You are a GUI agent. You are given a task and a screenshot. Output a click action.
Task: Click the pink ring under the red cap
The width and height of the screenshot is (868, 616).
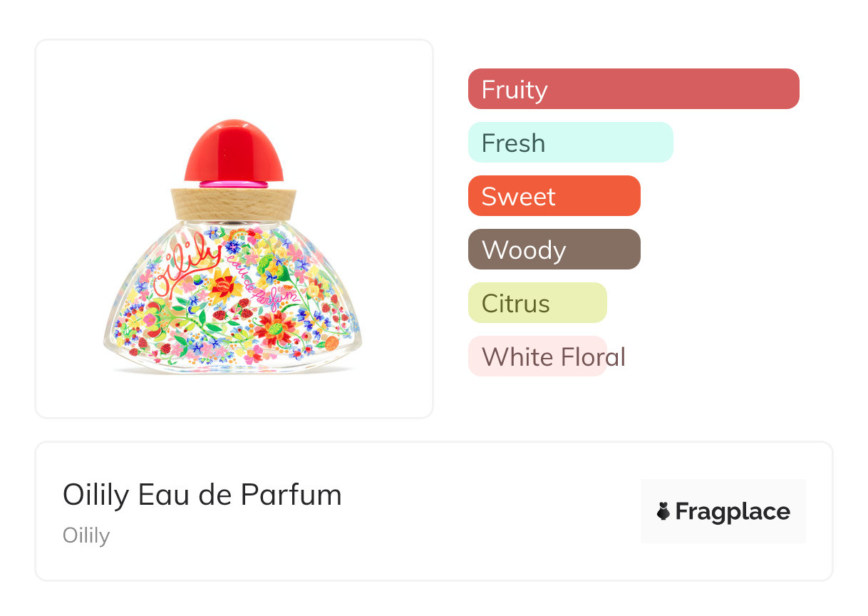click(x=233, y=184)
